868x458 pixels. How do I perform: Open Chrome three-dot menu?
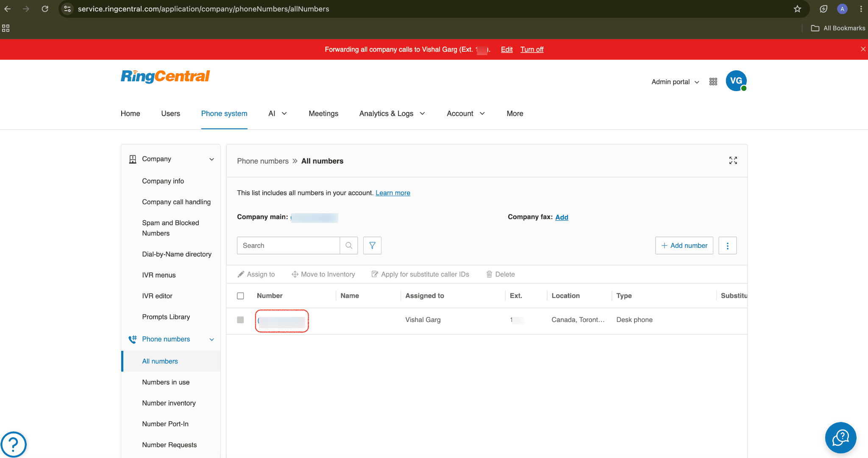coord(861,9)
